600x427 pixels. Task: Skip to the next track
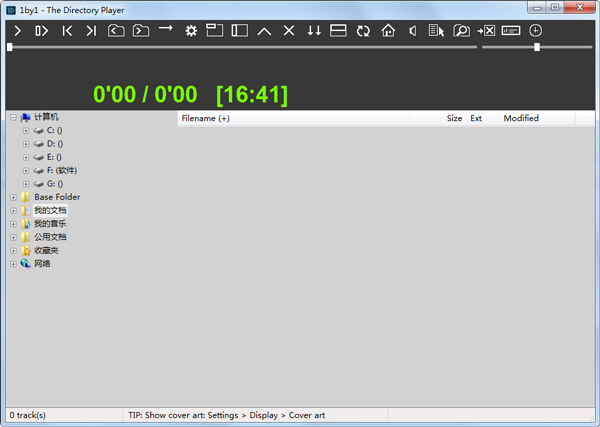point(91,31)
